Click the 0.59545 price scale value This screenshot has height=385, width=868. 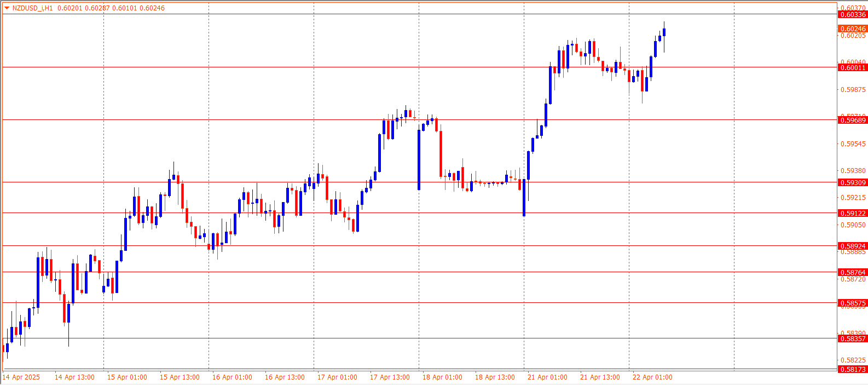click(x=853, y=144)
